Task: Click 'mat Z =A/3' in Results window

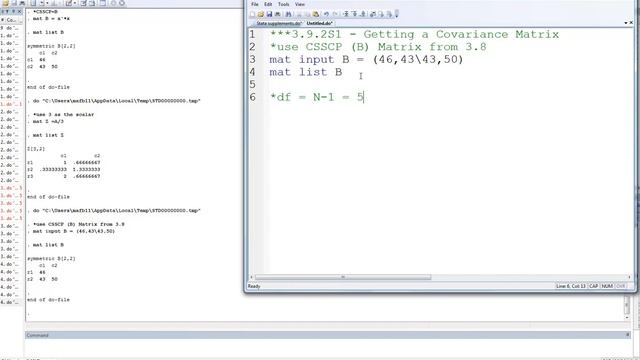Action: pyautogui.click(x=48, y=121)
